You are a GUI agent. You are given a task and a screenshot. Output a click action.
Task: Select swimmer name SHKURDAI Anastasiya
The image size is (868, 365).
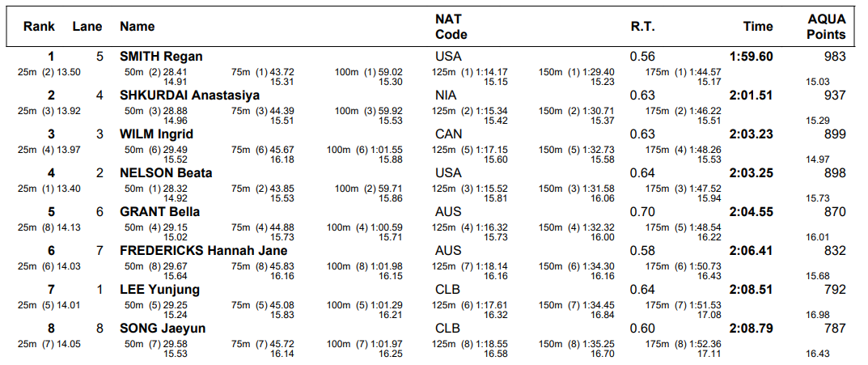(x=189, y=95)
